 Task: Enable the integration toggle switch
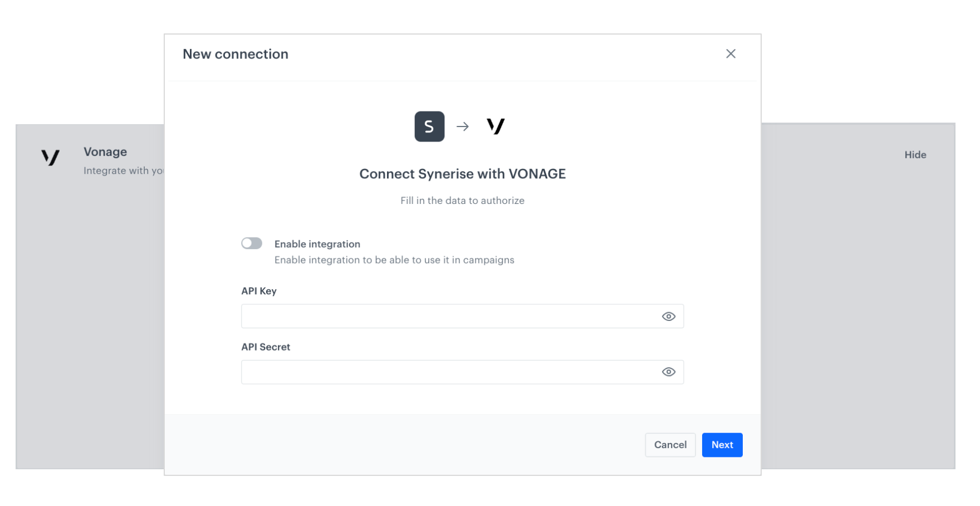click(251, 243)
